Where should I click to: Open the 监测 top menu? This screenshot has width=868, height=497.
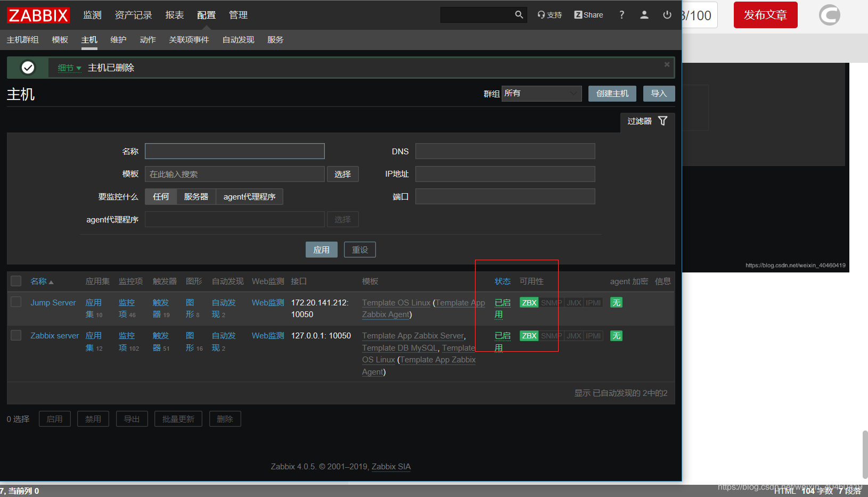point(92,15)
